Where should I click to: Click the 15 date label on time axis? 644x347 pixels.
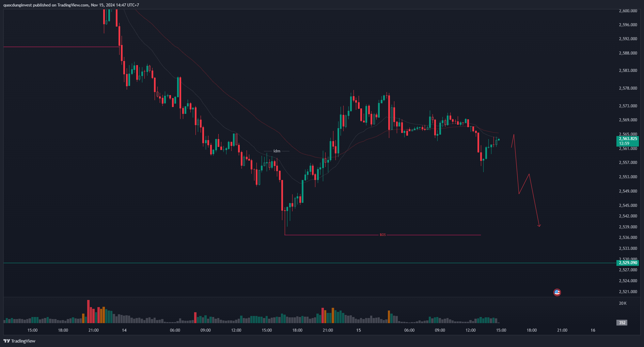(x=358, y=330)
